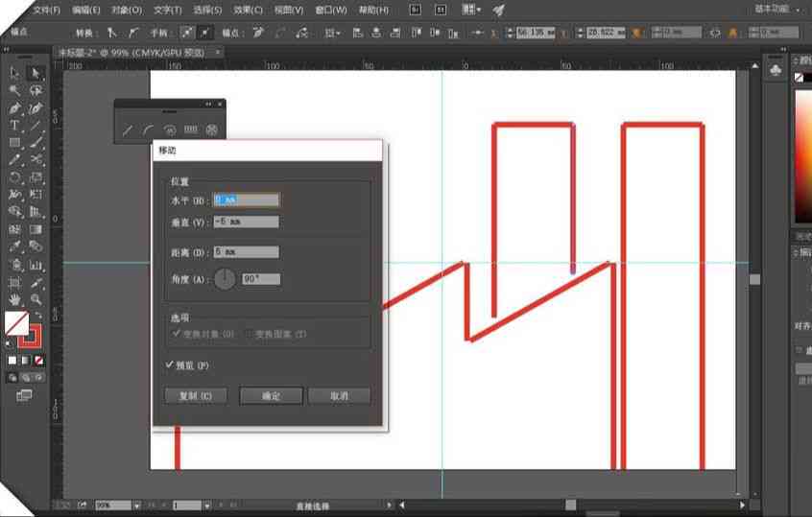This screenshot has width=812, height=517.
Task: Select the Zoom tool
Action: [x=36, y=299]
